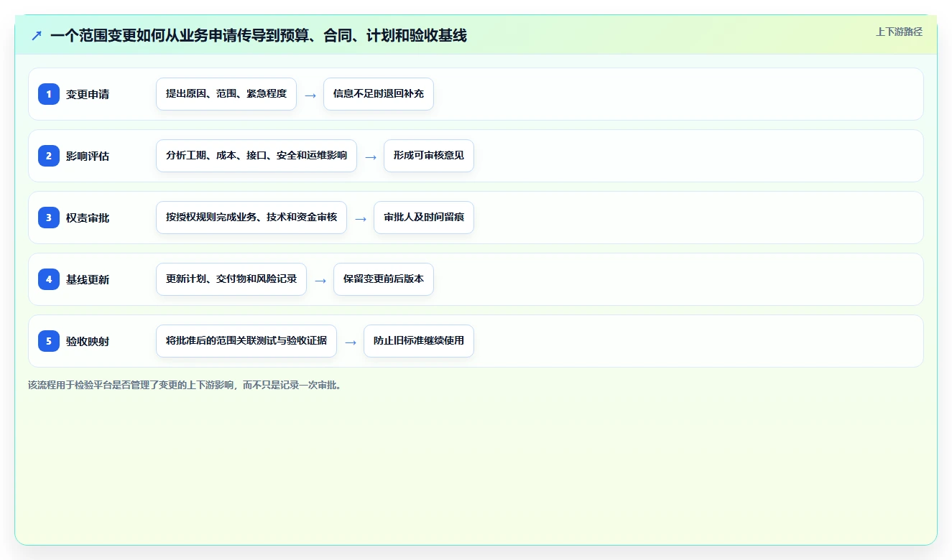Click the 形成可审核意见 box
Image resolution: width=952 pixels, height=560 pixels.
pyautogui.click(x=429, y=156)
